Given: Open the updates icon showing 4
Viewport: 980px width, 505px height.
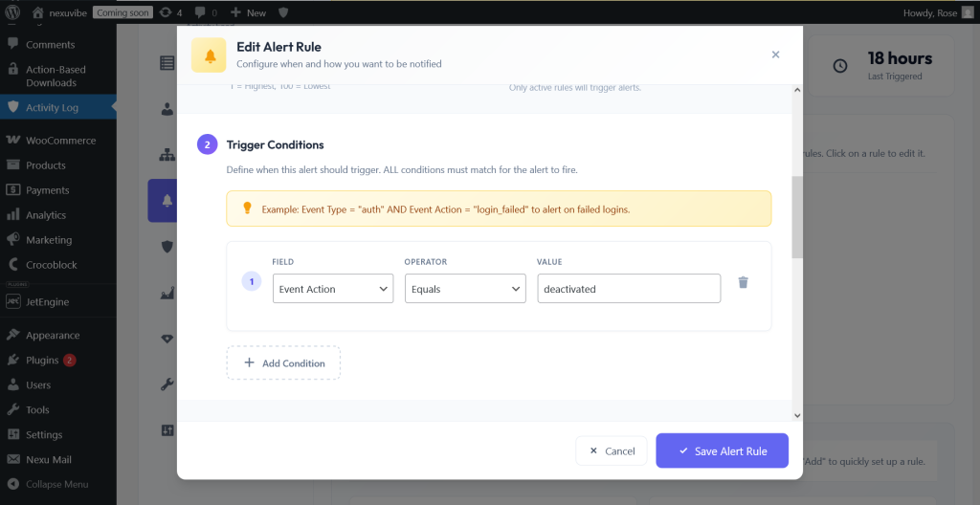Looking at the screenshot, I should coord(170,12).
